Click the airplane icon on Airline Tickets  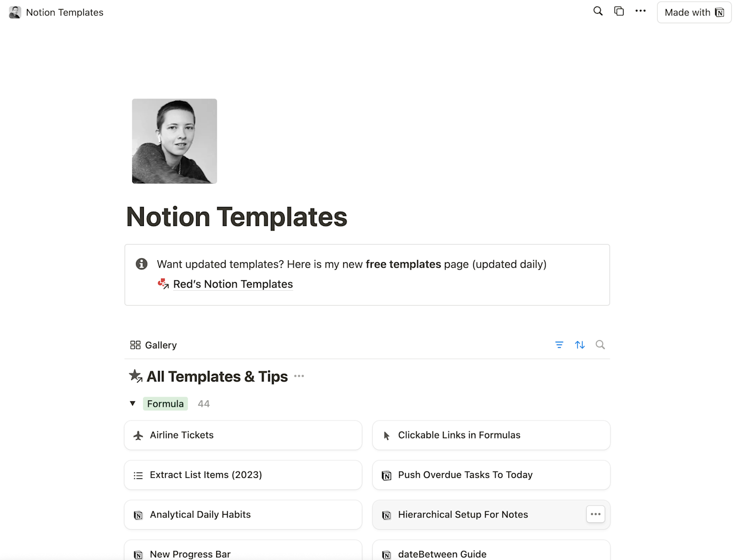(138, 435)
